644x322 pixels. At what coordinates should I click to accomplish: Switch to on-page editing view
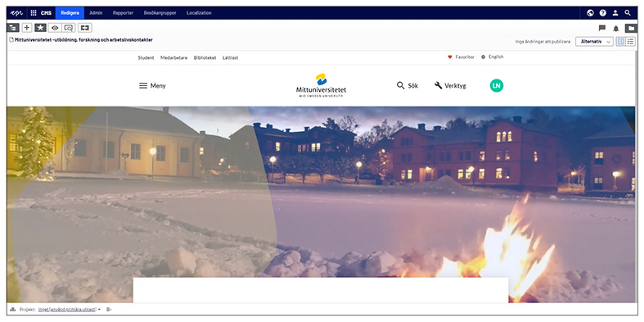[x=621, y=42]
